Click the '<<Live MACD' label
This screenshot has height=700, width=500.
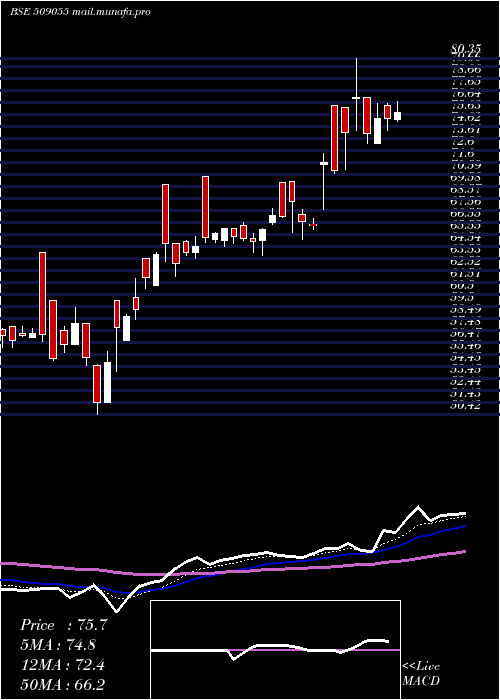click(x=421, y=674)
